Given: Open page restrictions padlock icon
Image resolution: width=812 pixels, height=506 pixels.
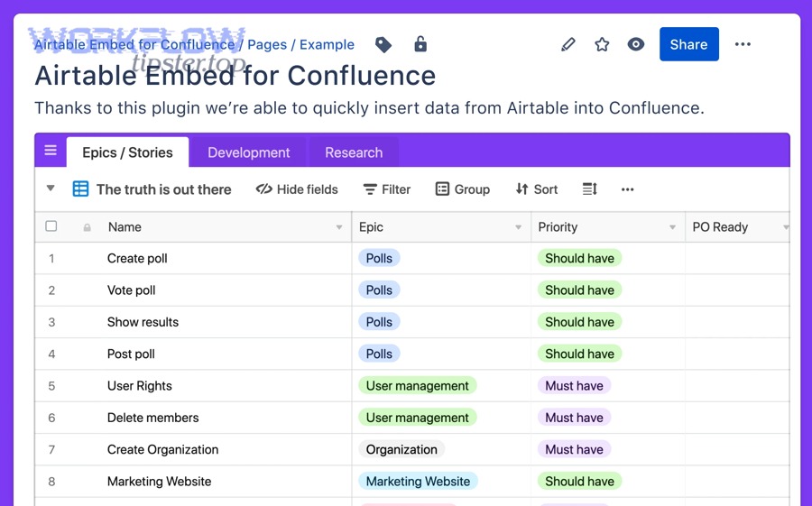Looking at the screenshot, I should point(420,44).
